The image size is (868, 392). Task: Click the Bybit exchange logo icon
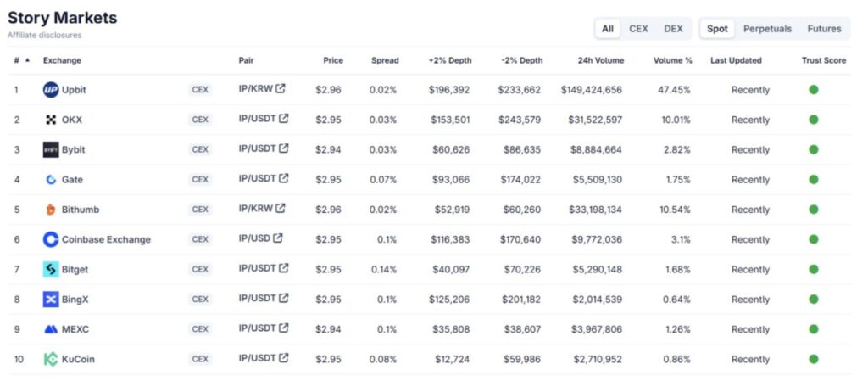pos(51,150)
